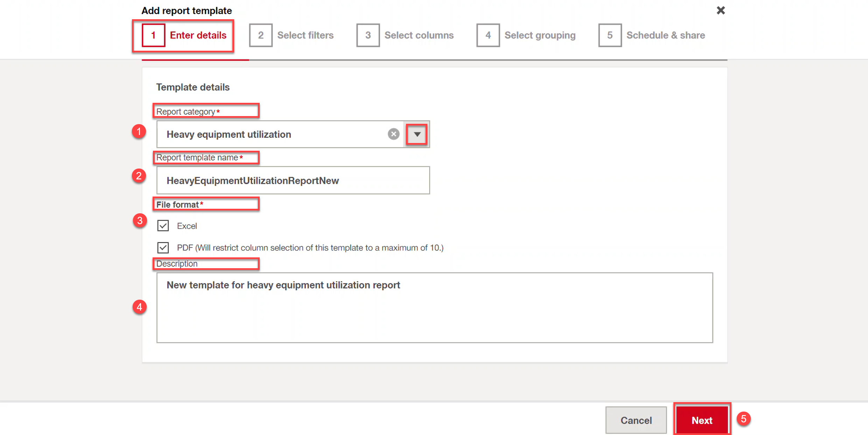
Task: Go to the Select grouping step
Action: tap(526, 35)
